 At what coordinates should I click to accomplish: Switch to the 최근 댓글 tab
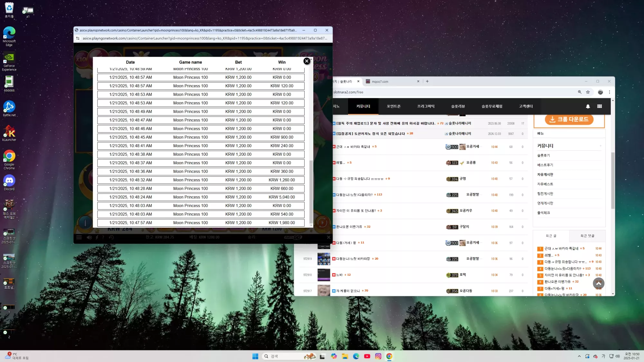(587, 236)
